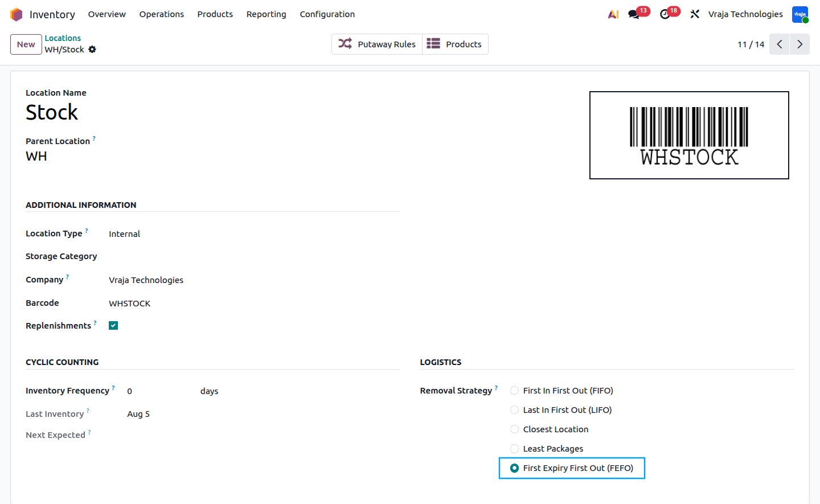Open the Configuration menu
The image size is (820, 504).
tap(327, 14)
